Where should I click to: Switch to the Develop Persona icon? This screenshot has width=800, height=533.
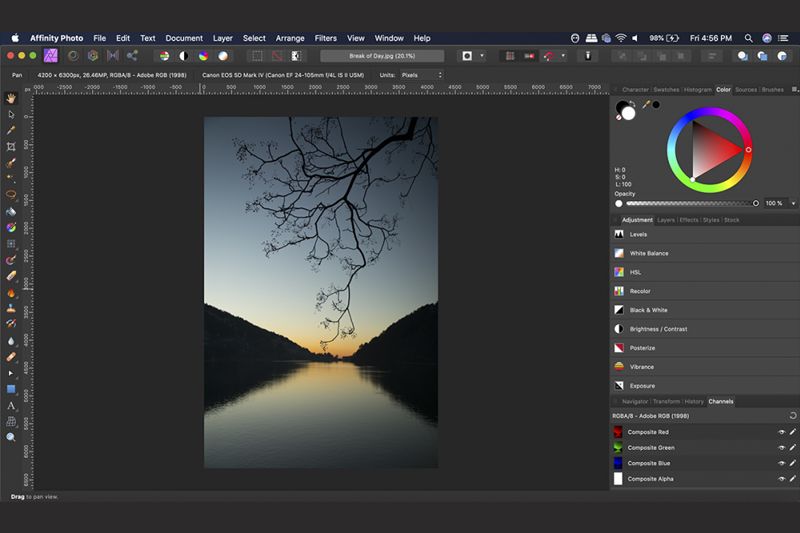pyautogui.click(x=93, y=56)
